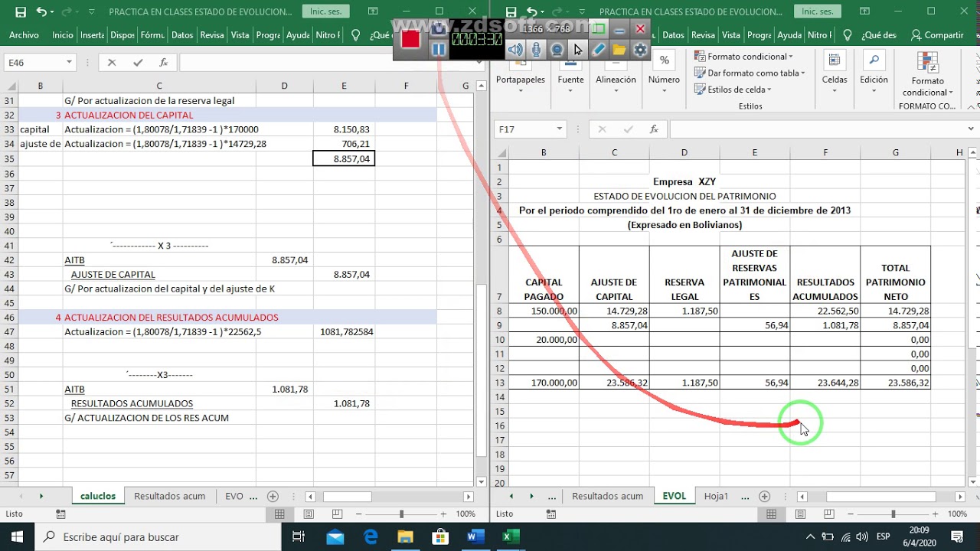Viewport: 980px width, 551px height.
Task: Open the recorder settings gear
Action: [x=640, y=50]
